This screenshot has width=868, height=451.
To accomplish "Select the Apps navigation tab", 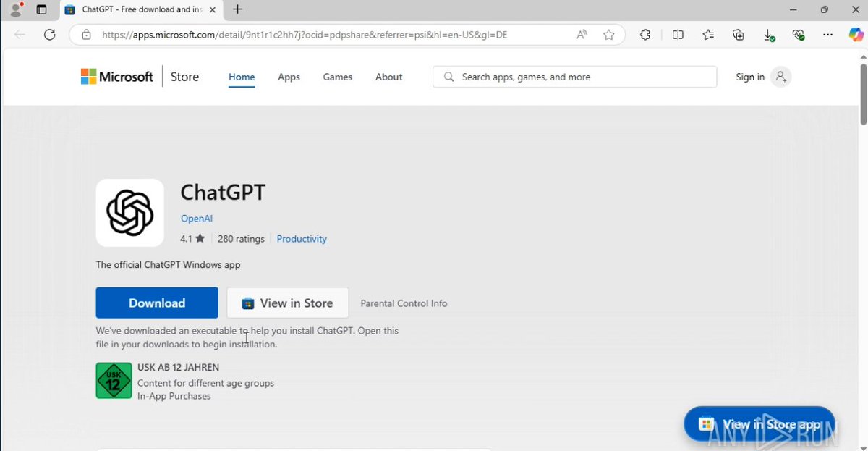I will (x=289, y=77).
